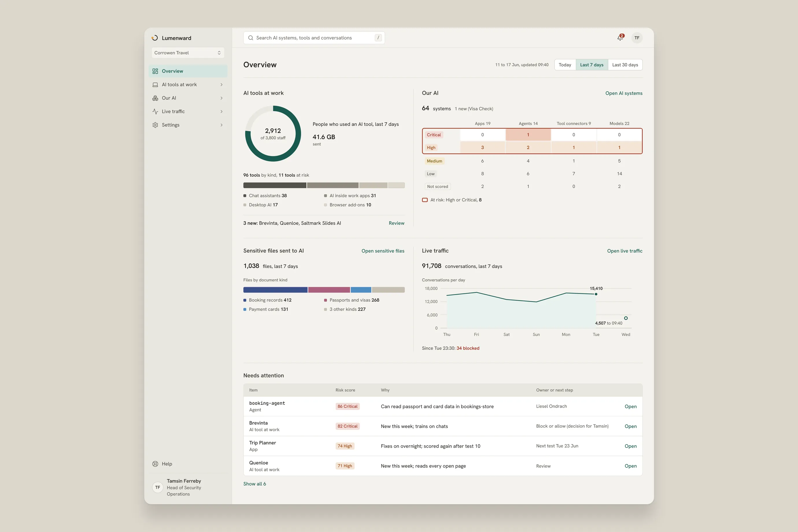Open the Corrowen Travel workspace selector

(x=188, y=53)
